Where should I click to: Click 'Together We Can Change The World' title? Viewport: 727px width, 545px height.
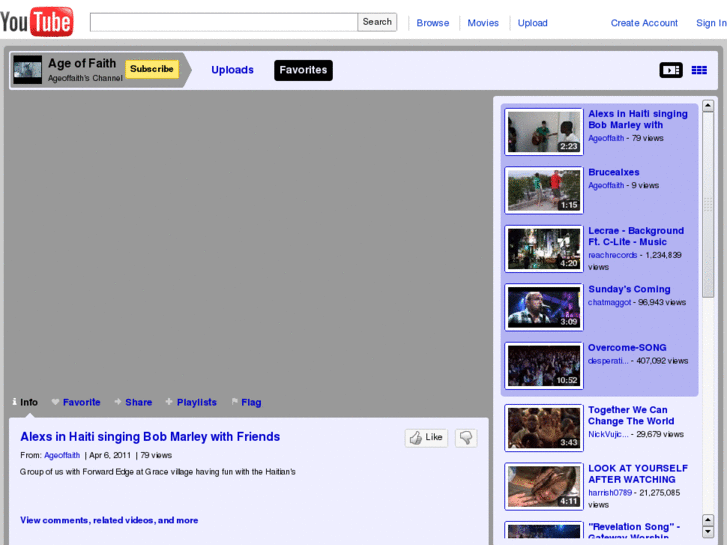pyautogui.click(x=631, y=415)
